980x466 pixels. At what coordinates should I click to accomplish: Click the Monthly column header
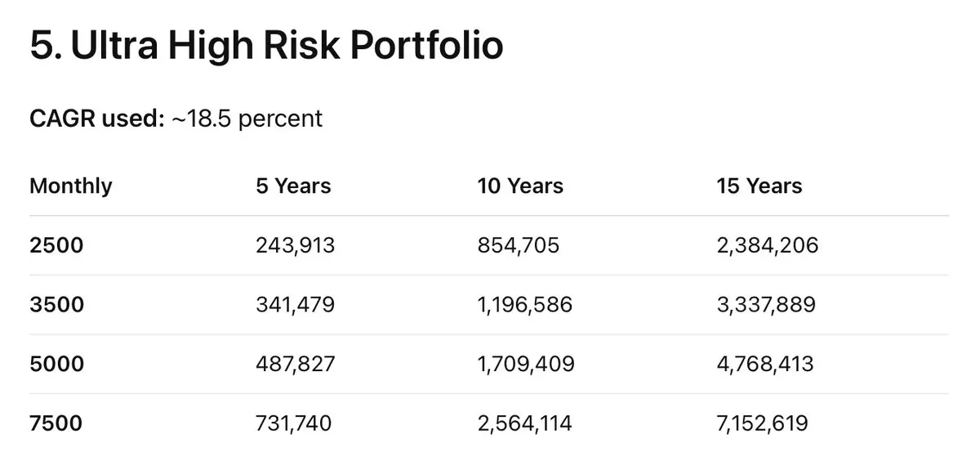70,186
